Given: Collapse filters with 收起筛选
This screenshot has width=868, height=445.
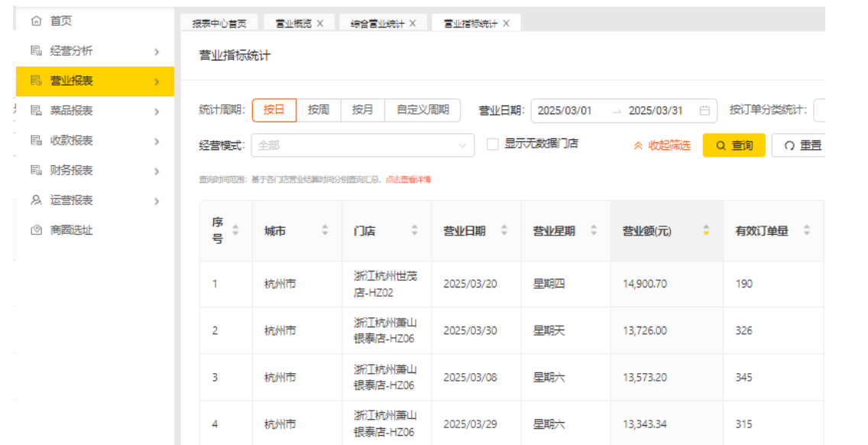Looking at the screenshot, I should [662, 145].
